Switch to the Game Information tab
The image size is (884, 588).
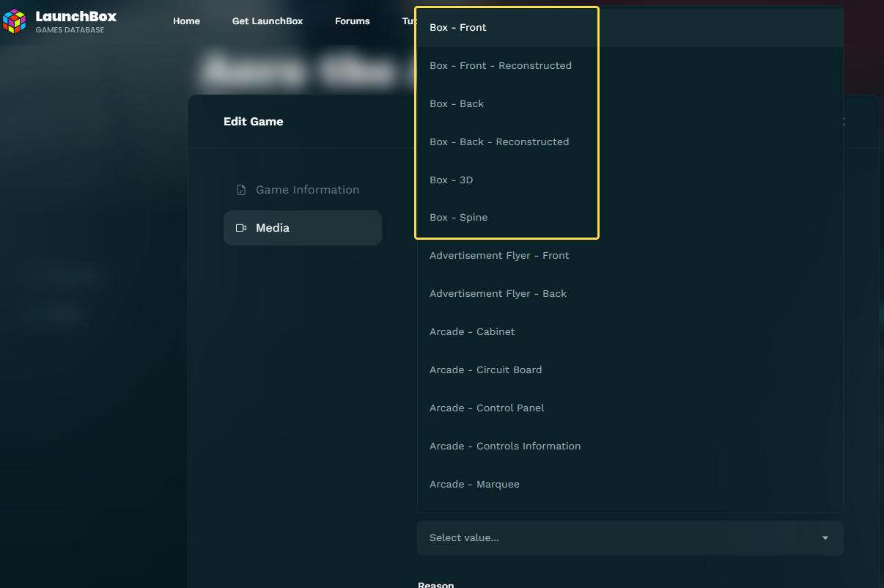pyautogui.click(x=307, y=190)
